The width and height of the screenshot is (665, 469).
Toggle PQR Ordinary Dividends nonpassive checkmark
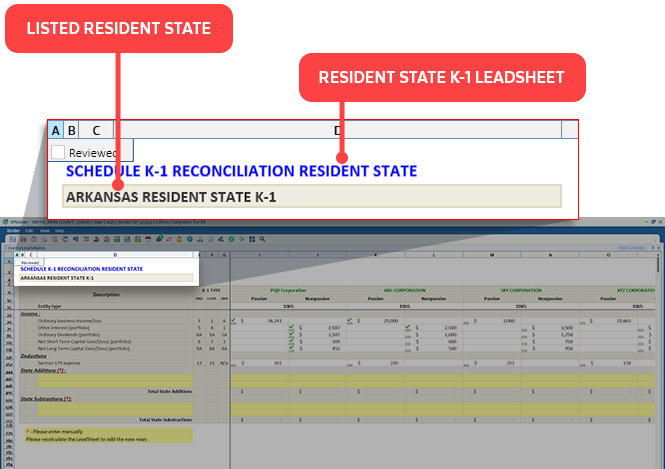coord(291,334)
